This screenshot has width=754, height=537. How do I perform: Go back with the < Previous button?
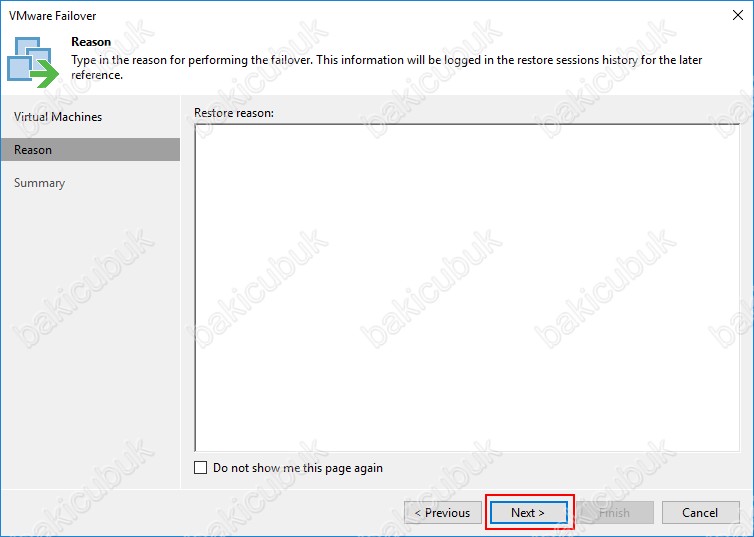442,512
